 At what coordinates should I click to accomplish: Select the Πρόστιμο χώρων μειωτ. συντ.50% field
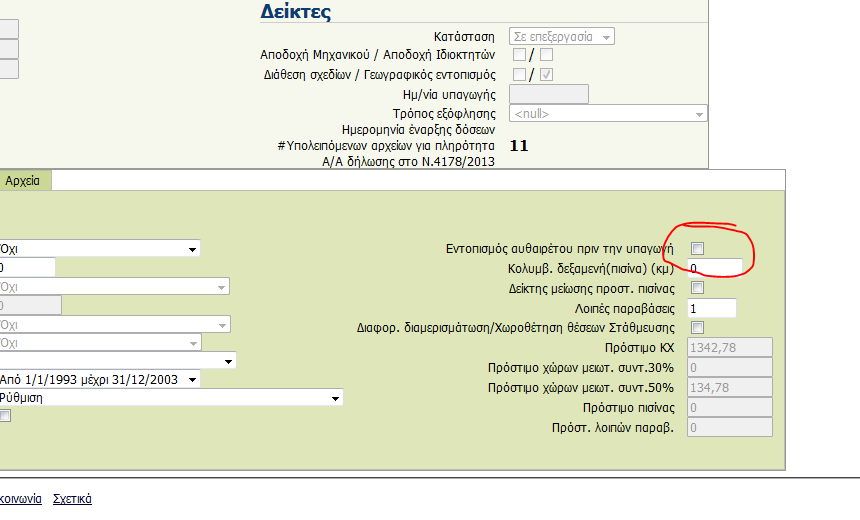tap(729, 388)
